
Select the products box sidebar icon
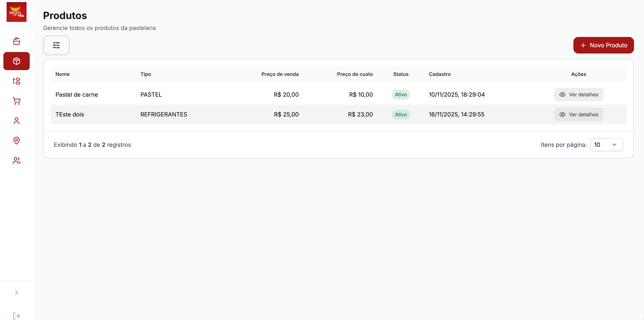[x=17, y=61]
